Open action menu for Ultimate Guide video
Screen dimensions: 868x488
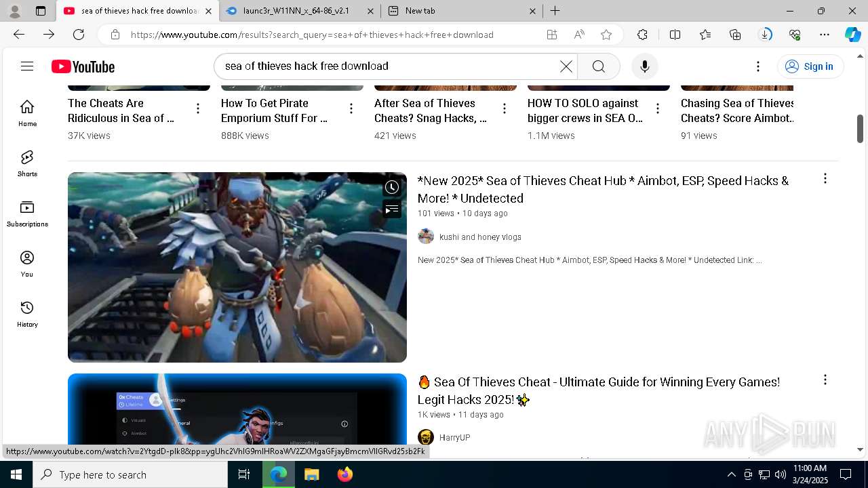tap(825, 380)
